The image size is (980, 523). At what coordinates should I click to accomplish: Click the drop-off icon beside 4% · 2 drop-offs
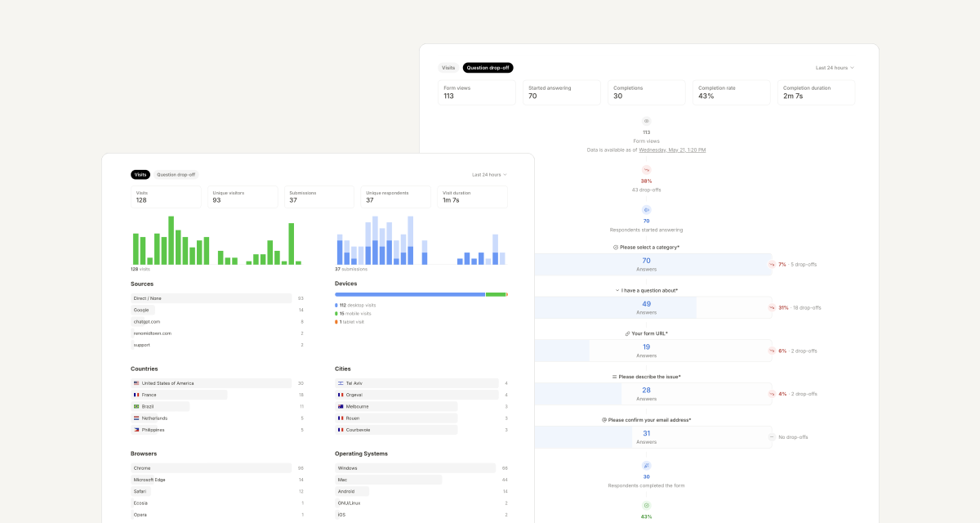coord(771,394)
